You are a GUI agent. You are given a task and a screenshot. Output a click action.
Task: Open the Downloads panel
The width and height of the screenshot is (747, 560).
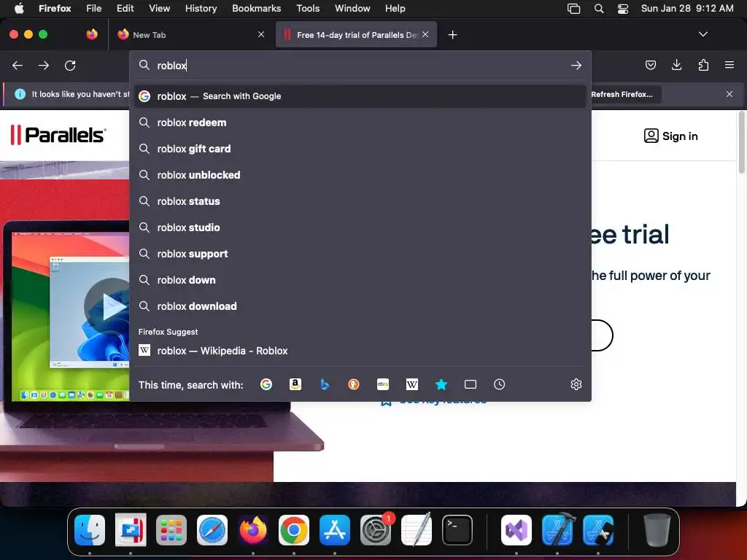tap(676, 65)
